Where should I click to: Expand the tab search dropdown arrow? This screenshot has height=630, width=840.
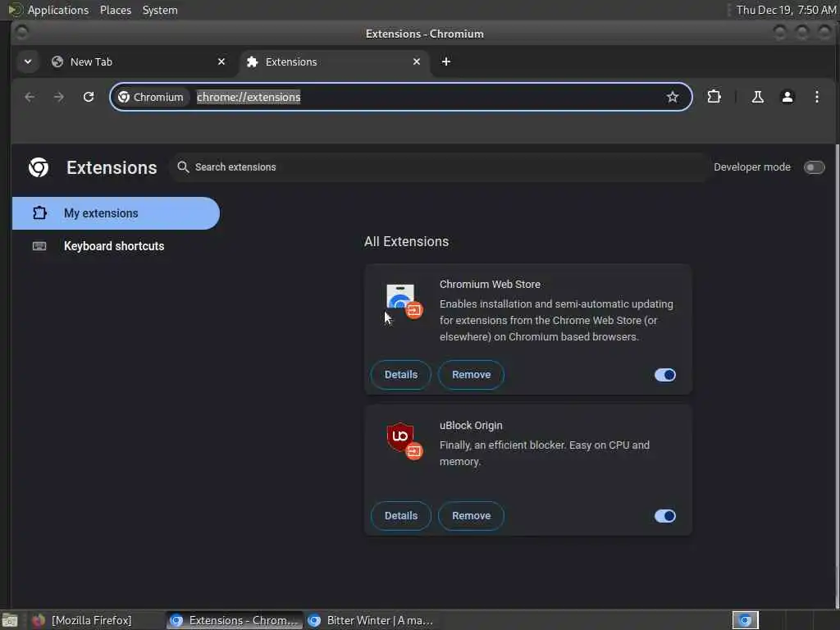point(28,62)
